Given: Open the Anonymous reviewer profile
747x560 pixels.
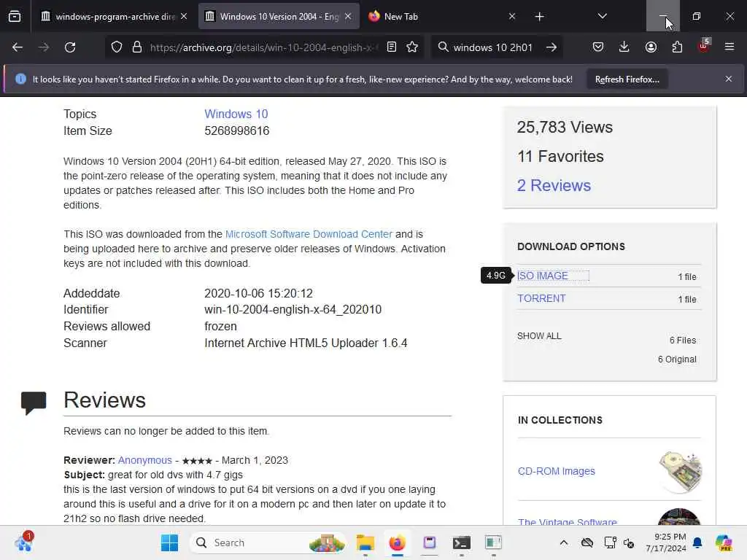Looking at the screenshot, I should pyautogui.click(x=145, y=461).
